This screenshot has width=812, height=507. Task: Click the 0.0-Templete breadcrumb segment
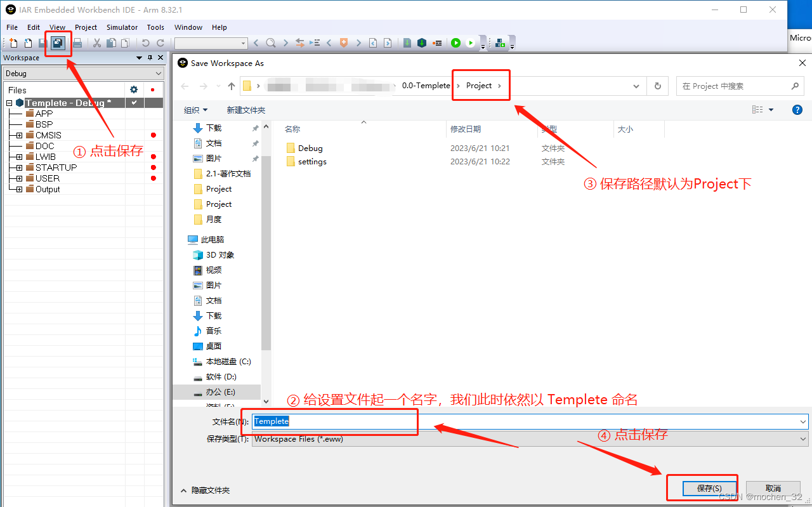point(426,86)
